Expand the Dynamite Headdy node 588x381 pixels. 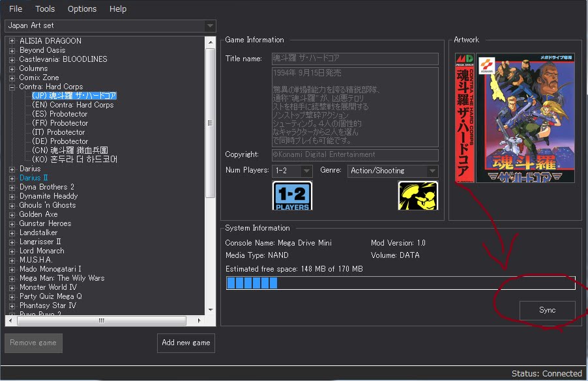(12, 196)
